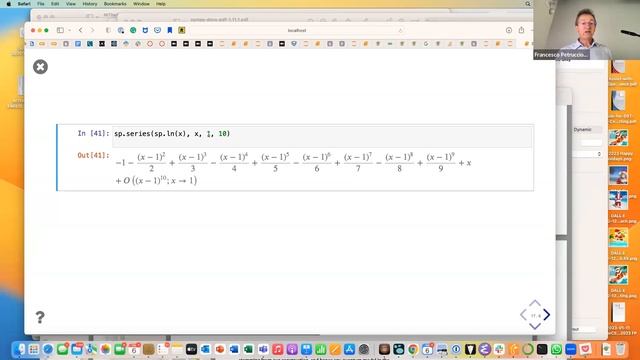
Task: Click the blue bookmark extension icon
Action: point(170,30)
